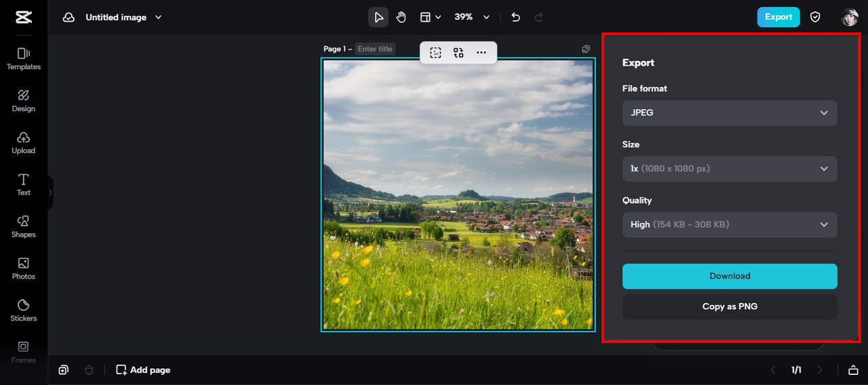This screenshot has height=385, width=868.
Task: Click the Download button
Action: tap(730, 276)
